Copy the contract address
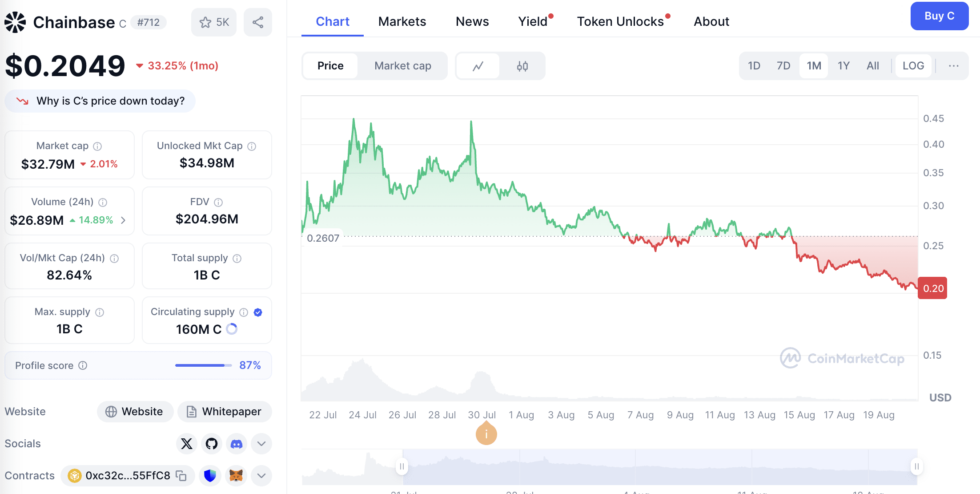 coord(181,476)
